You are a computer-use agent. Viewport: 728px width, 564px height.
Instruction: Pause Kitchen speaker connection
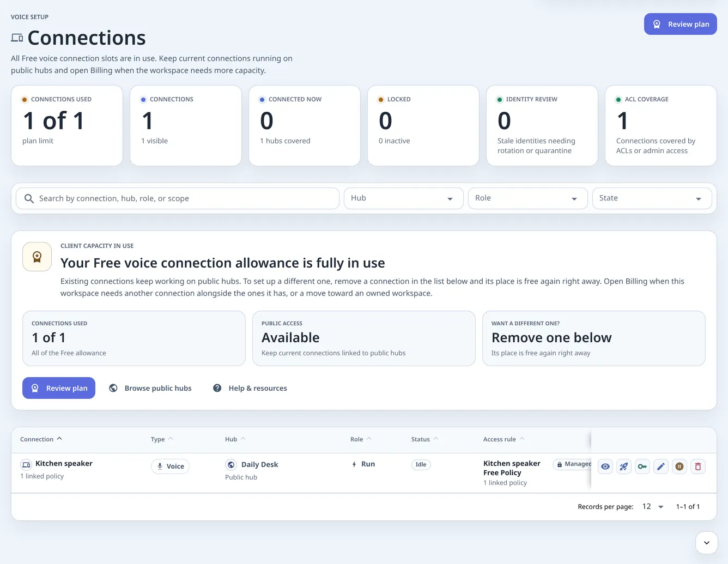(680, 466)
